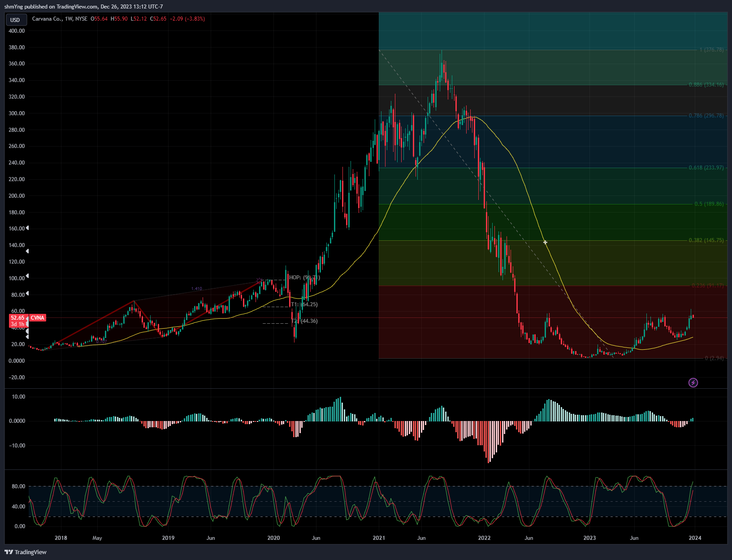The image size is (732, 560).
Task: Click the 80.00 stochastic scale label
Action: pos(18,486)
